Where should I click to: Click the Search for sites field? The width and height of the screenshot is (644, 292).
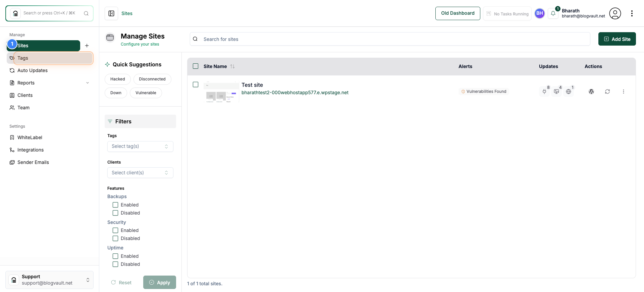click(390, 39)
